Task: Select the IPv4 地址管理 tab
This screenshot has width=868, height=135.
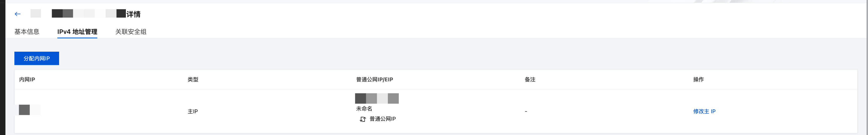Action: click(x=77, y=32)
